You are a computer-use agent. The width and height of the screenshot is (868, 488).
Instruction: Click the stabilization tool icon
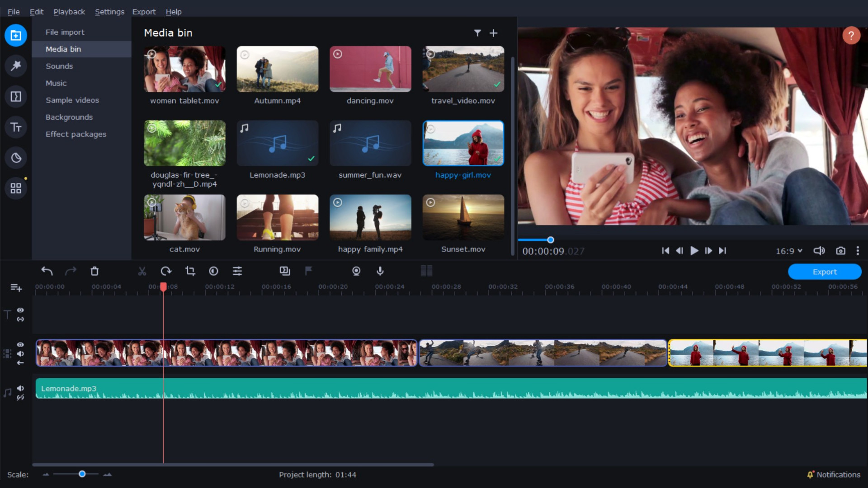[x=356, y=271]
